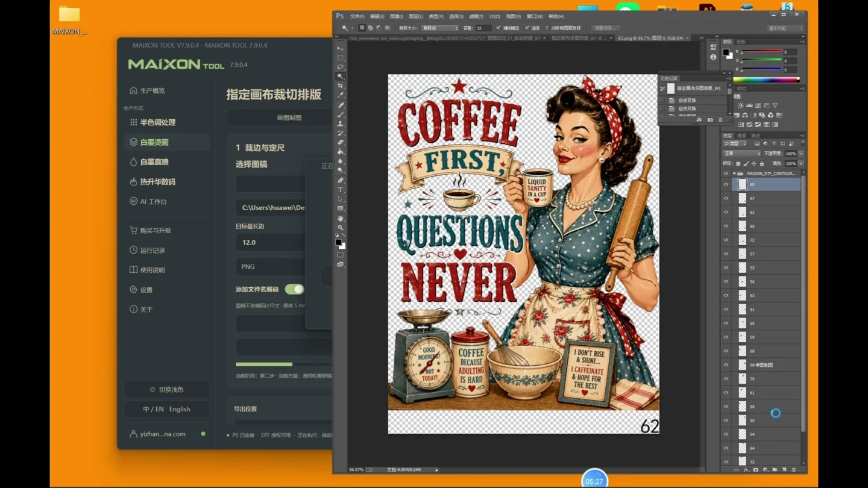This screenshot has width=868, height=488.
Task: Open the 取样点 sample size dropdown
Action: (x=440, y=28)
